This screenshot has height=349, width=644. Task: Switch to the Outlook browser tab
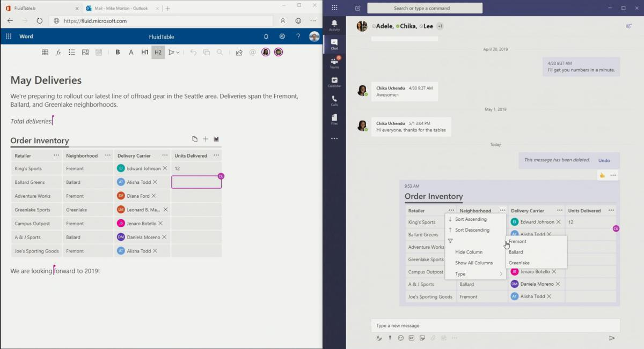pyautogui.click(x=119, y=9)
